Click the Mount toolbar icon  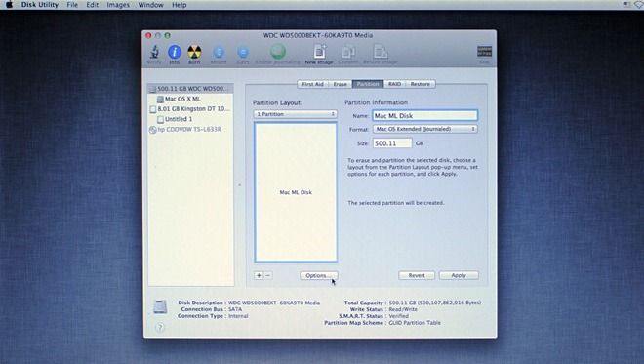pos(219,52)
